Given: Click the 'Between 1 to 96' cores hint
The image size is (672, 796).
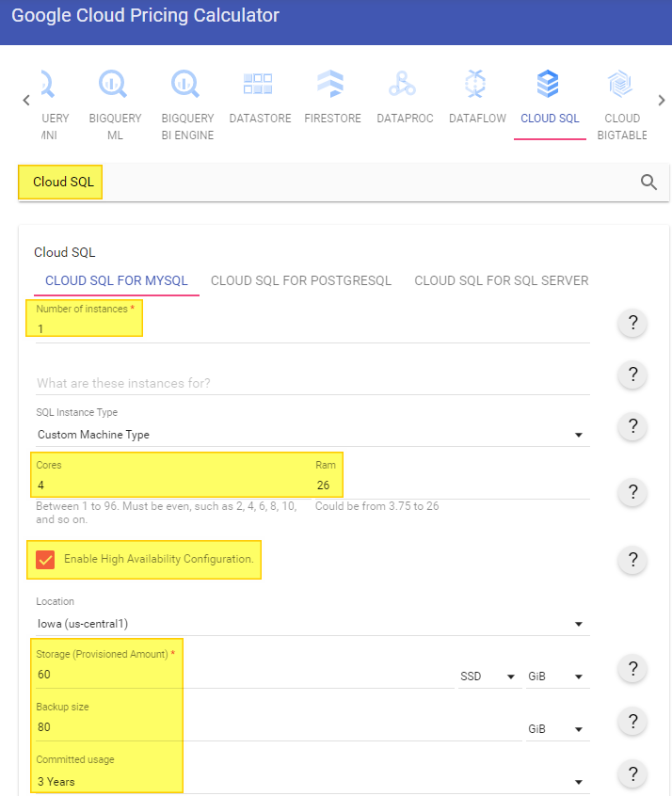Looking at the screenshot, I should [166, 513].
